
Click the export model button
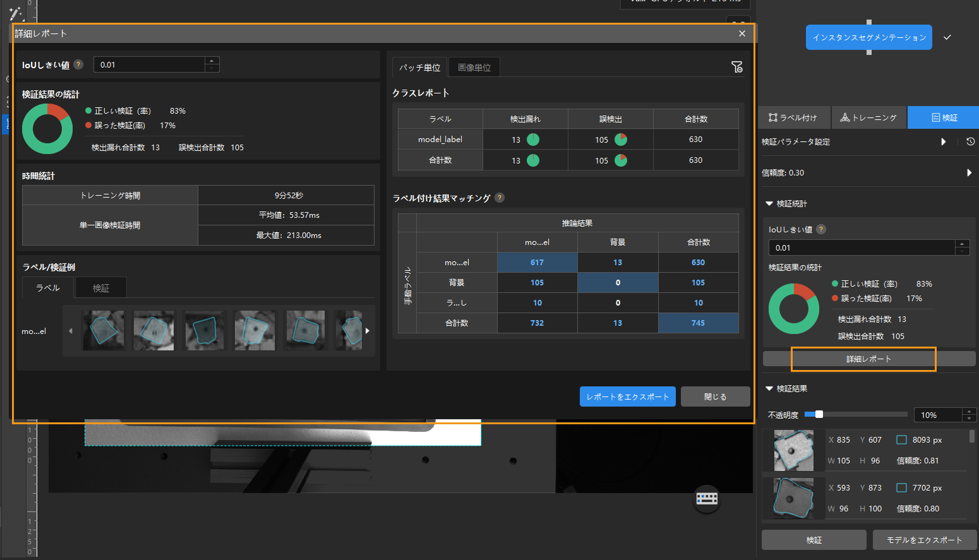925,540
